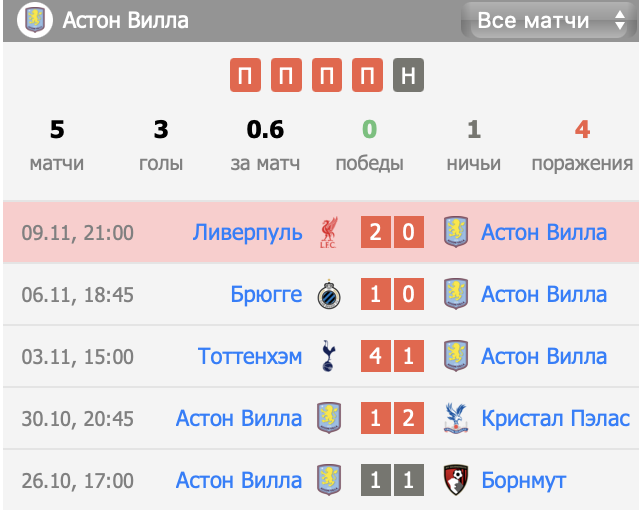
Task: Open the "Все матчи" dropdown filter
Action: tap(545, 20)
